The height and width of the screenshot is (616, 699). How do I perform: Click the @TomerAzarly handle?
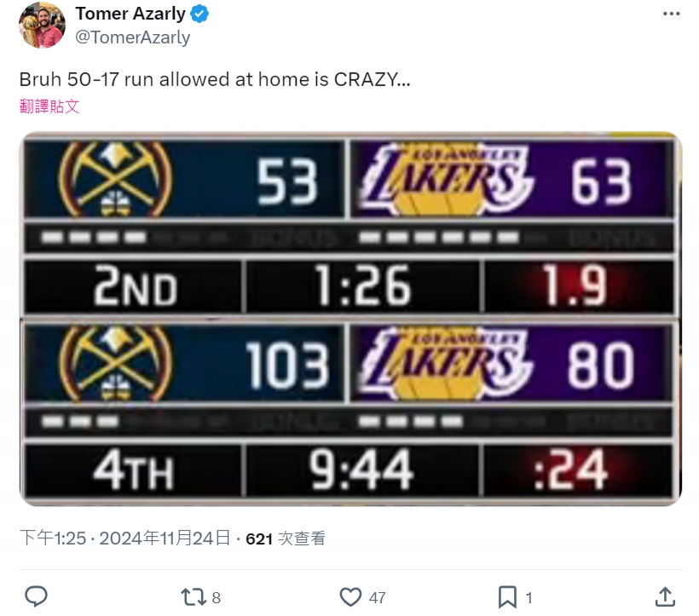pos(132,37)
